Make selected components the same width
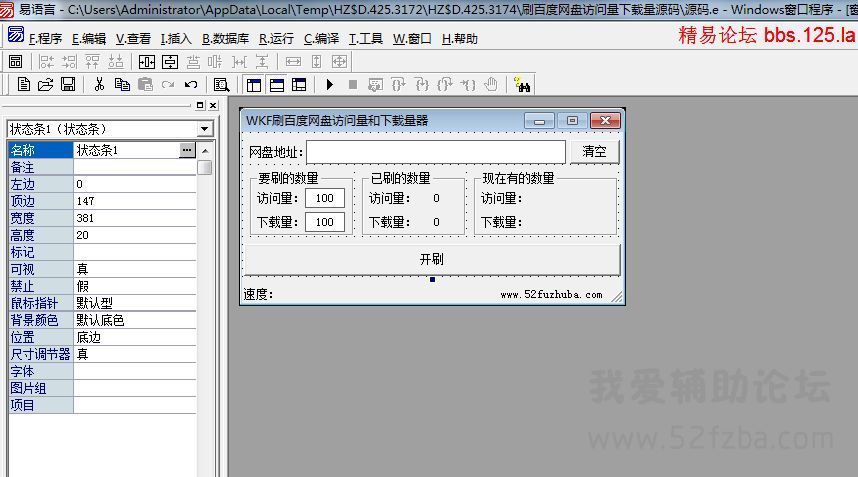The height and width of the screenshot is (477, 858). point(293,62)
